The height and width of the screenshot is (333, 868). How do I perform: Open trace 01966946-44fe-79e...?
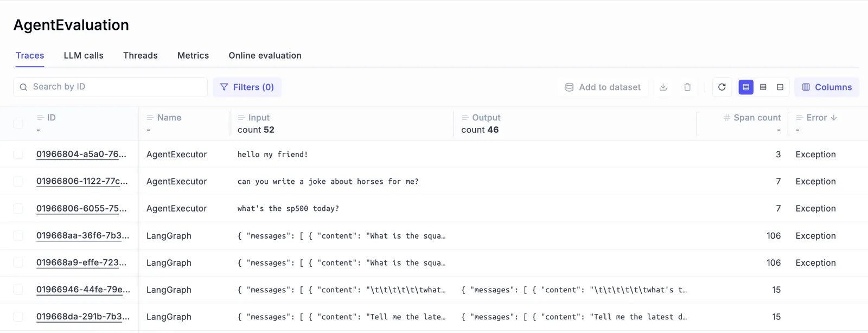(x=83, y=290)
